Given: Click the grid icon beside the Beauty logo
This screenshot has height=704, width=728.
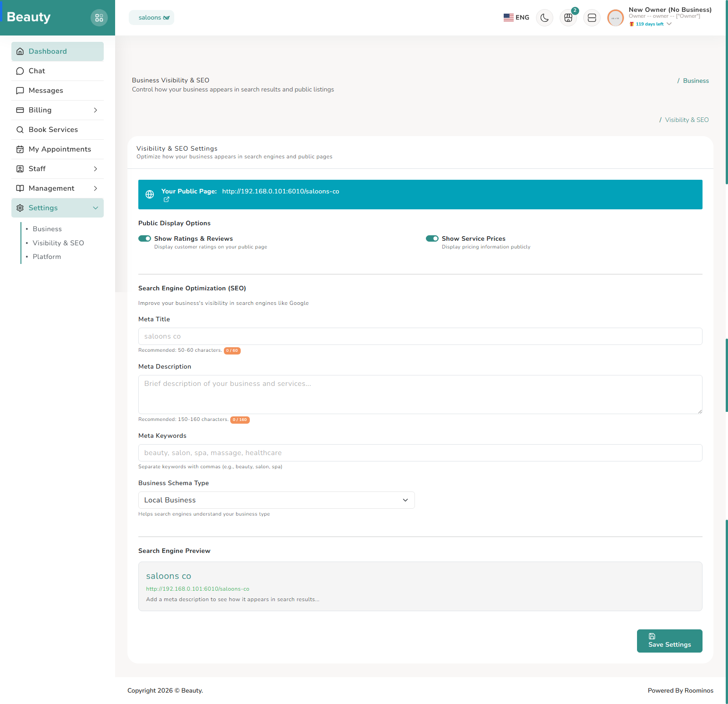Looking at the screenshot, I should pyautogui.click(x=99, y=17).
